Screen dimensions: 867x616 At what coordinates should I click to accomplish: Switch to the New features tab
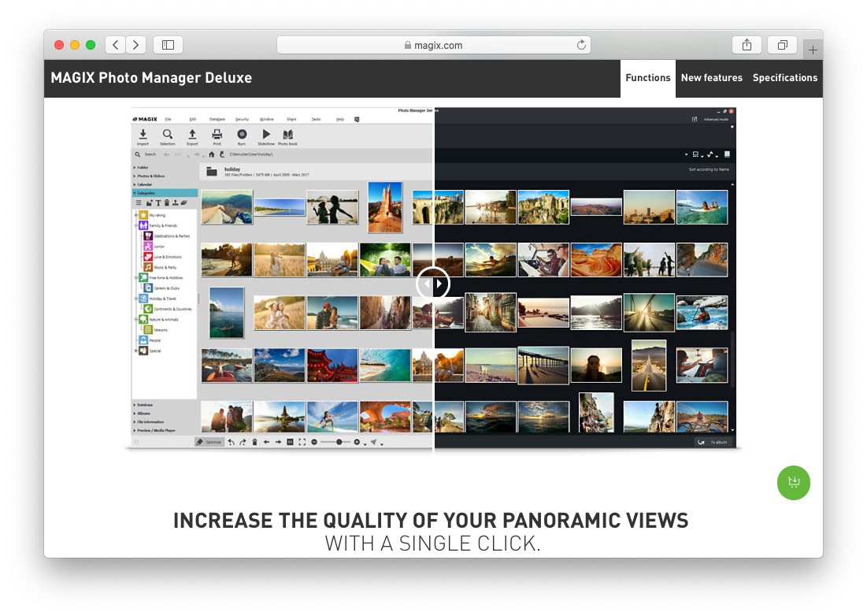pyautogui.click(x=711, y=78)
